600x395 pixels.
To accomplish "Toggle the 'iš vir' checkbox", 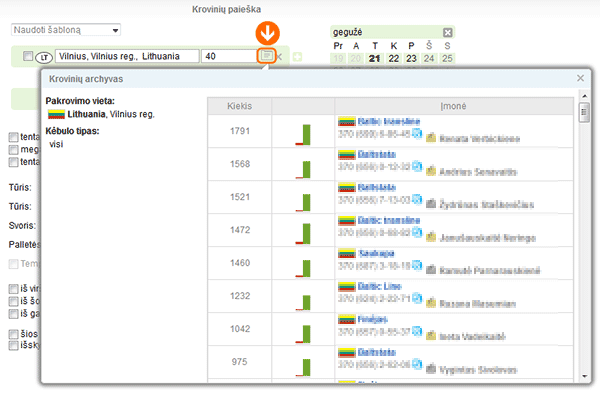I will [x=13, y=289].
